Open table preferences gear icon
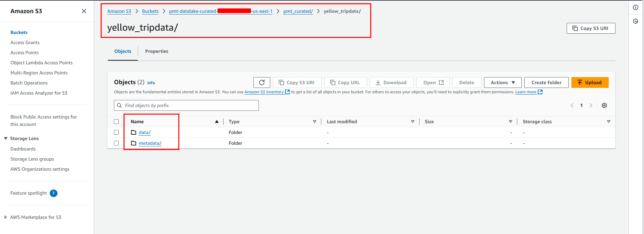This screenshot has height=234, width=644. click(x=604, y=105)
